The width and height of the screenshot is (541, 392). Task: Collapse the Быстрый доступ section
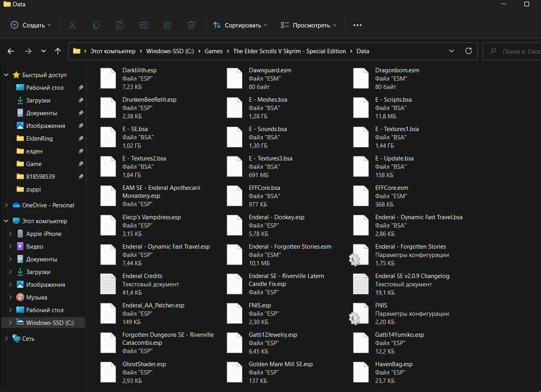[x=6, y=75]
